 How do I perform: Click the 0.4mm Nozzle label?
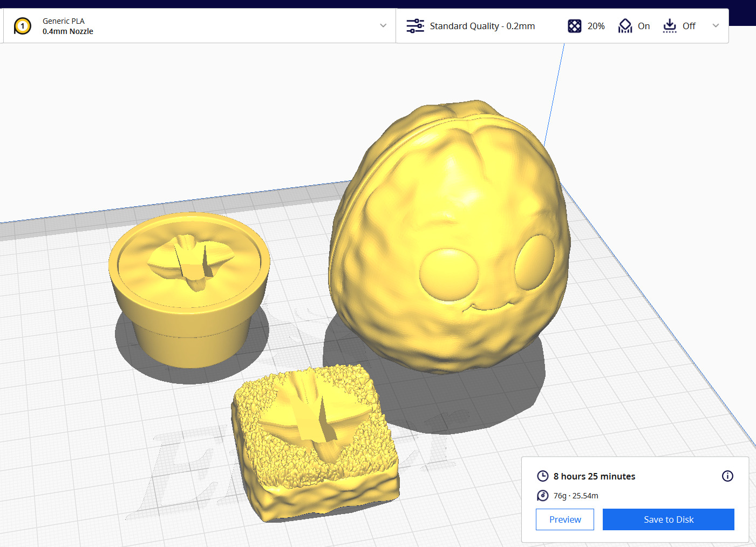(68, 31)
